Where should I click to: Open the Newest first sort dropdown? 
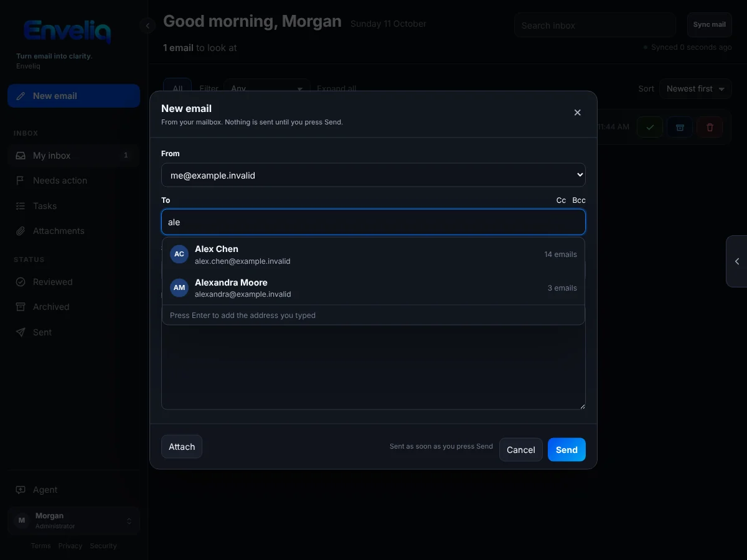coord(695,88)
